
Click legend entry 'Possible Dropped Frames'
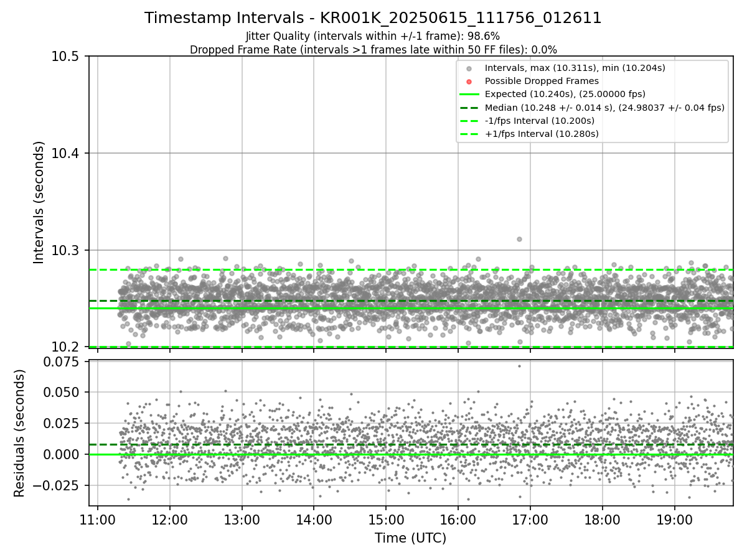coord(542,81)
